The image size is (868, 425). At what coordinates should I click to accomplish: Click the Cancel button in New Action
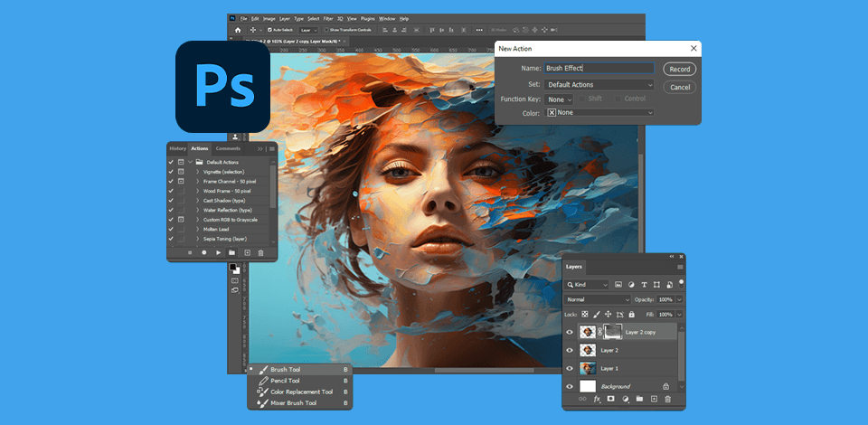[x=679, y=87]
